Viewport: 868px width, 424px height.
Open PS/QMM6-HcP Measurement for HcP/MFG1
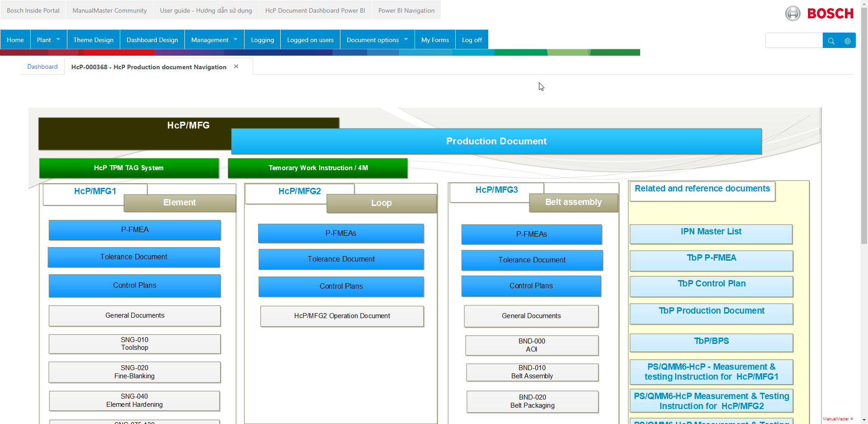click(x=712, y=372)
